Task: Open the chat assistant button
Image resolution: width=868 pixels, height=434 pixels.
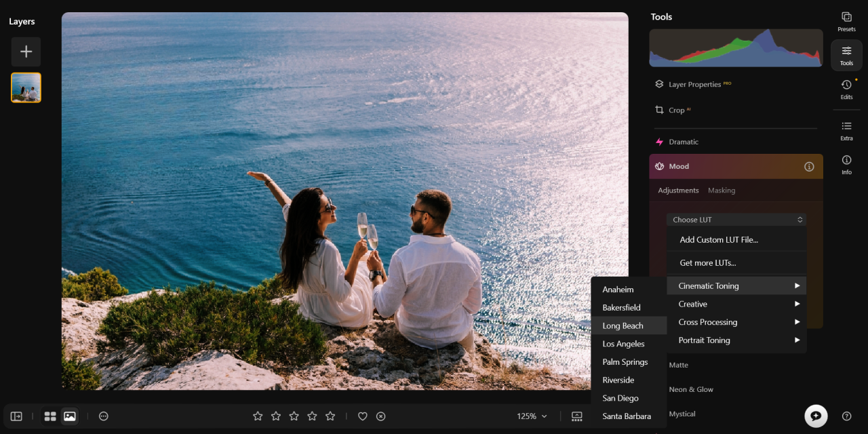Action: [816, 416]
